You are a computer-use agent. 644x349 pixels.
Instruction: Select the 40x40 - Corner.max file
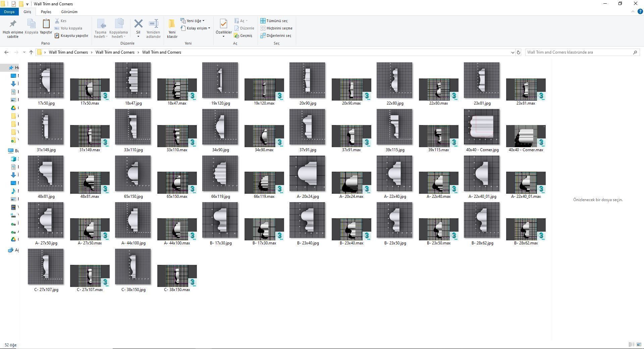[526, 136]
